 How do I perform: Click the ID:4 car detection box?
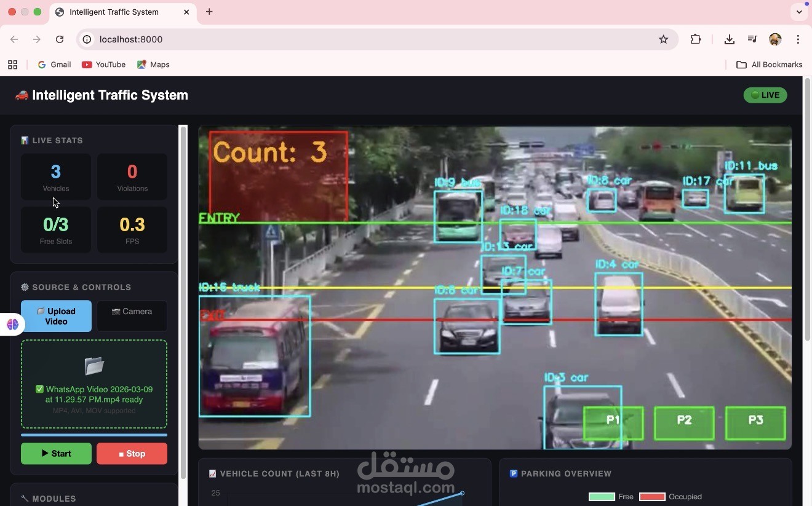point(619,304)
